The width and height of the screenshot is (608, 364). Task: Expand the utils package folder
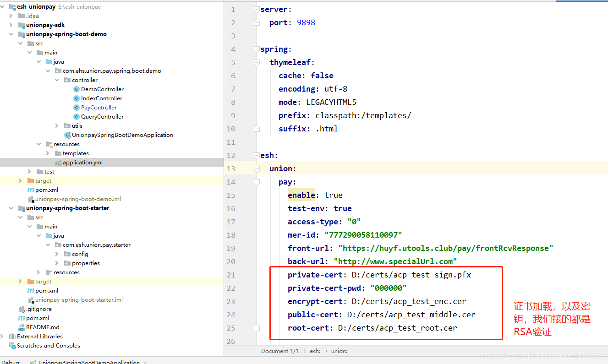pyautogui.click(x=57, y=126)
